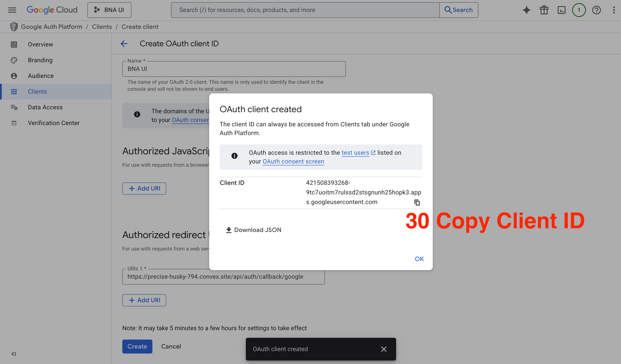
Task: Click the Search button in top bar
Action: [x=459, y=10]
